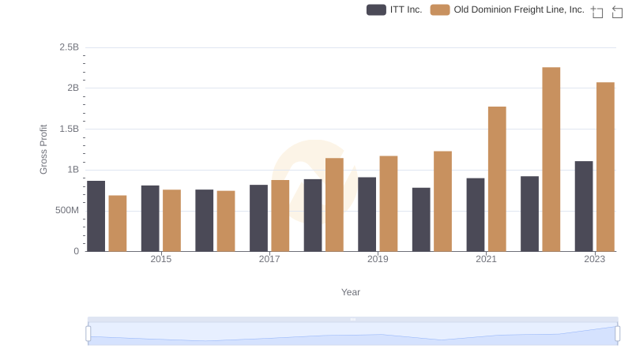Image resolution: width=632 pixels, height=364 pixels.
Task: Click the 1.5B y-axis label
Action: pos(70,129)
